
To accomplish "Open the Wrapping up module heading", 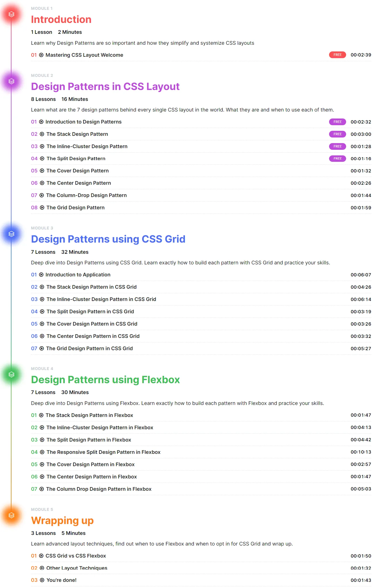I will [x=62, y=521].
